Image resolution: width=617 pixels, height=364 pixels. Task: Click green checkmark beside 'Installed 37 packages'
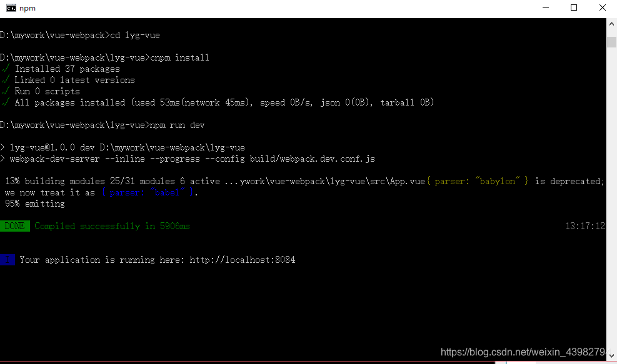(6, 69)
